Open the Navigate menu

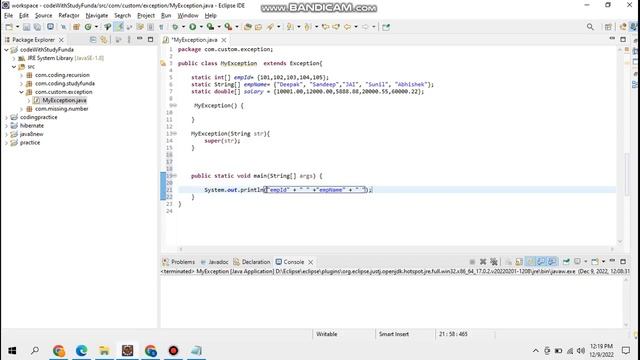97,16
